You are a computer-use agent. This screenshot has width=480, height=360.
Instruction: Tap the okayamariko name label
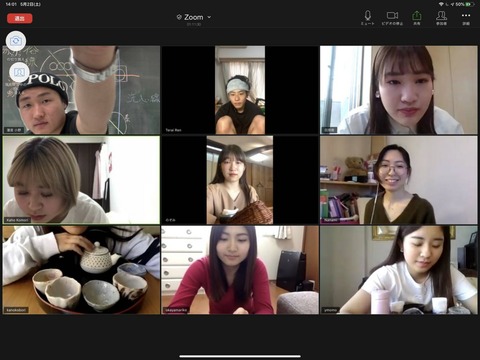(x=176, y=310)
